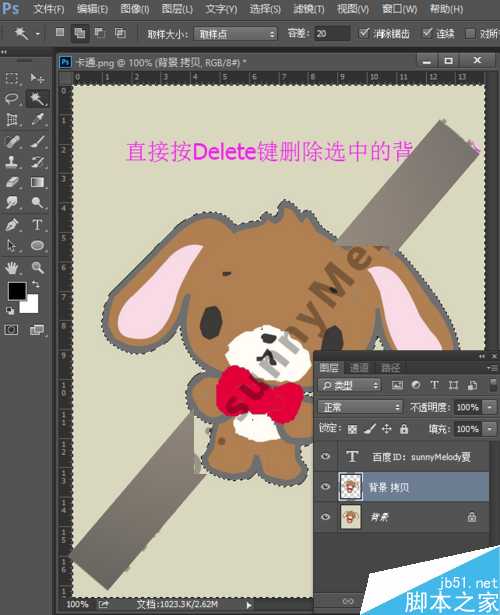The image size is (500, 615).
Task: Open the 文件(F) menu
Action: (x=49, y=9)
